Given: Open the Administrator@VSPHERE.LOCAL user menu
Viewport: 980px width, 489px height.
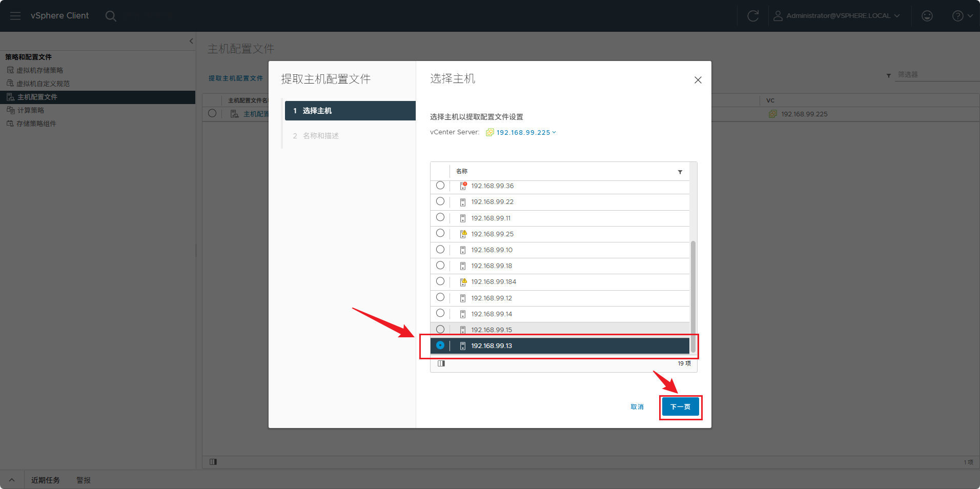Looking at the screenshot, I should pyautogui.click(x=836, y=16).
